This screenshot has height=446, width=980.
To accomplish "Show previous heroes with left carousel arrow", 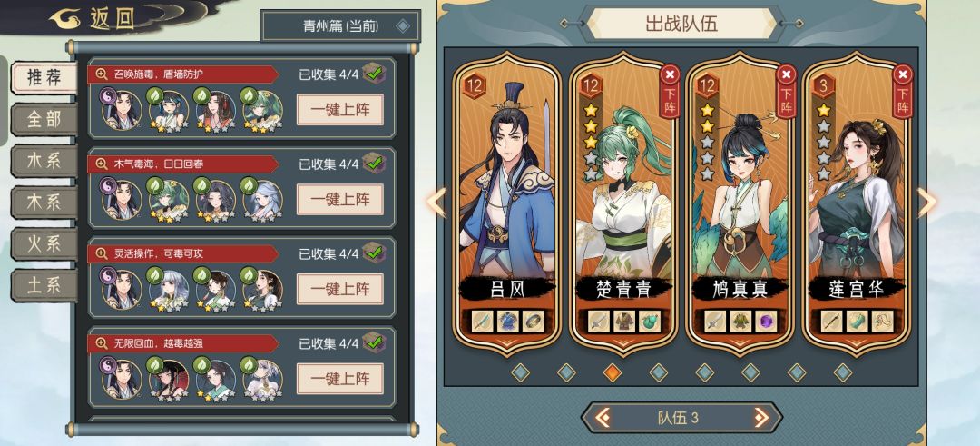I will click(x=436, y=202).
